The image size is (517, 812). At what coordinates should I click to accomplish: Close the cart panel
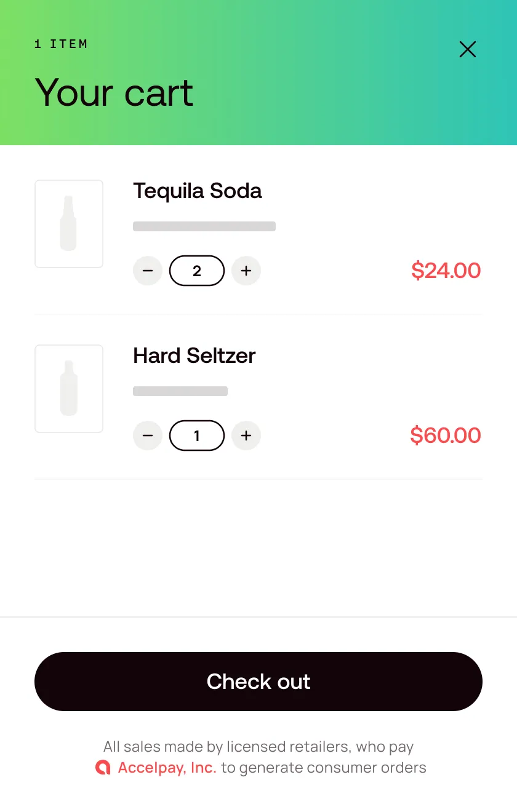tap(468, 49)
